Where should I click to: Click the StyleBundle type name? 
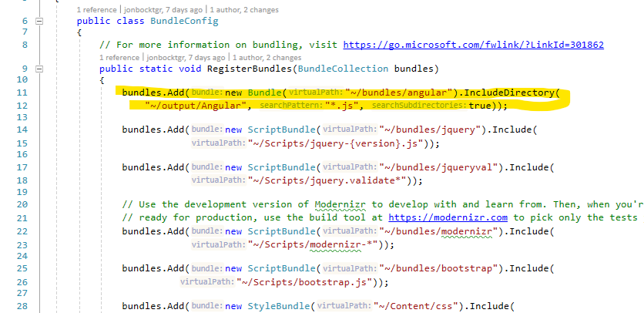coord(278,306)
